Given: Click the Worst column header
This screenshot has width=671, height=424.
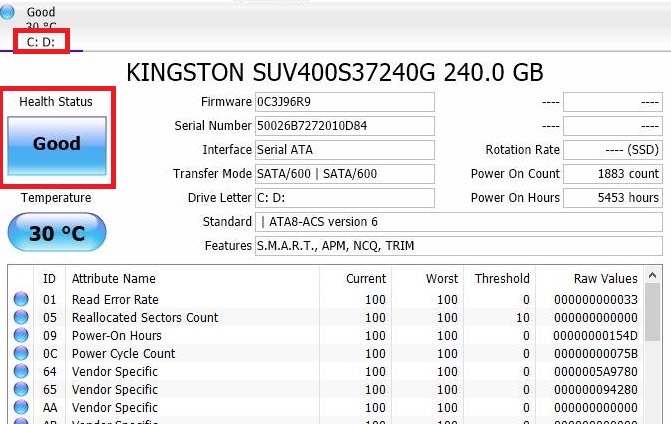Looking at the screenshot, I should pyautogui.click(x=442, y=279).
